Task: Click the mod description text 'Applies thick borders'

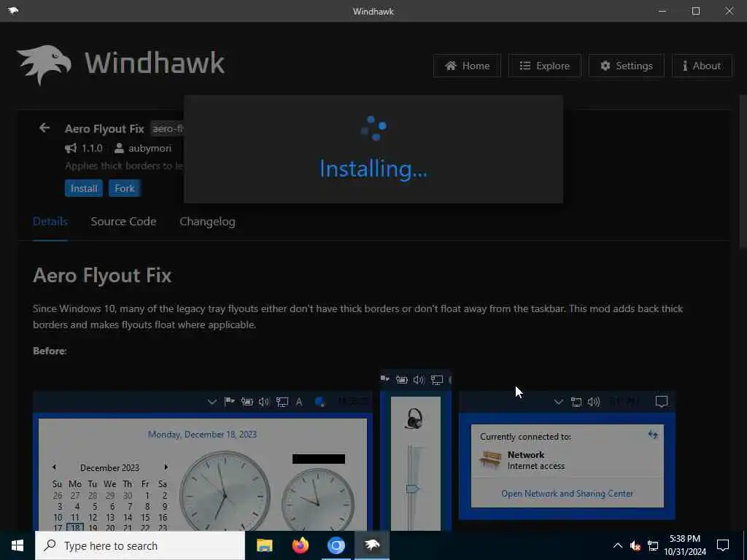Action: click(x=124, y=166)
